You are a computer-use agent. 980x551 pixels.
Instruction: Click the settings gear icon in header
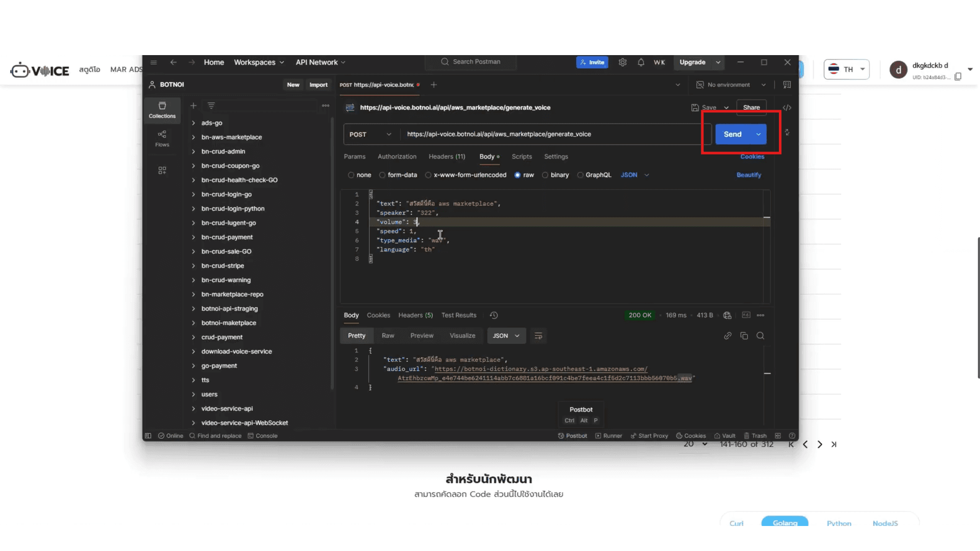[x=622, y=62]
